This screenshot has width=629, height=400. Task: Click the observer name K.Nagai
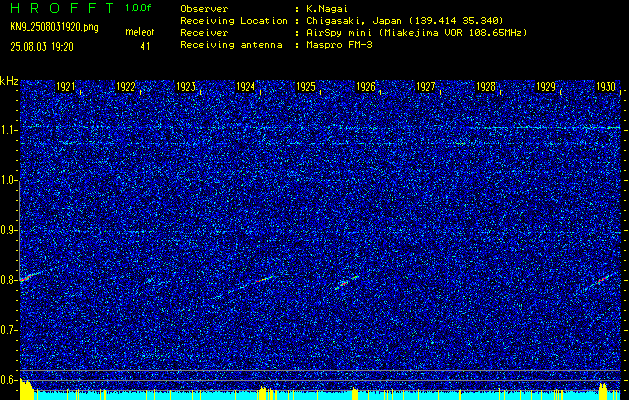(x=327, y=8)
